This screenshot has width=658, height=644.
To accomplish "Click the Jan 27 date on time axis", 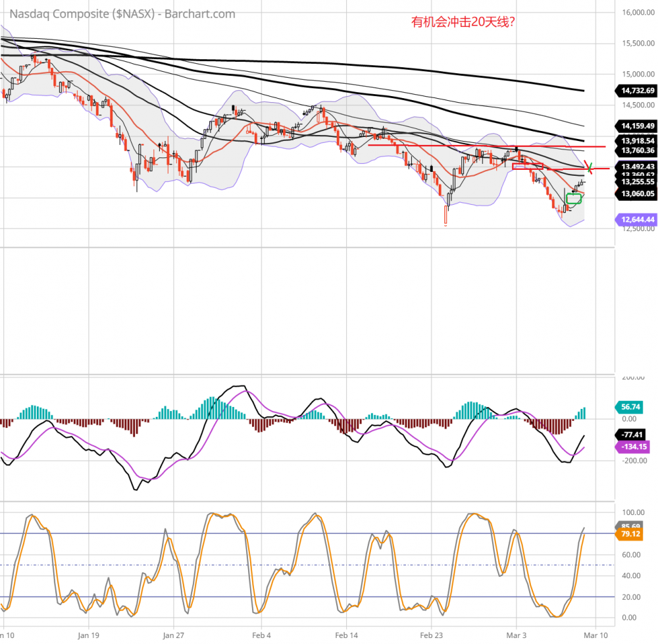I will coord(173,635).
